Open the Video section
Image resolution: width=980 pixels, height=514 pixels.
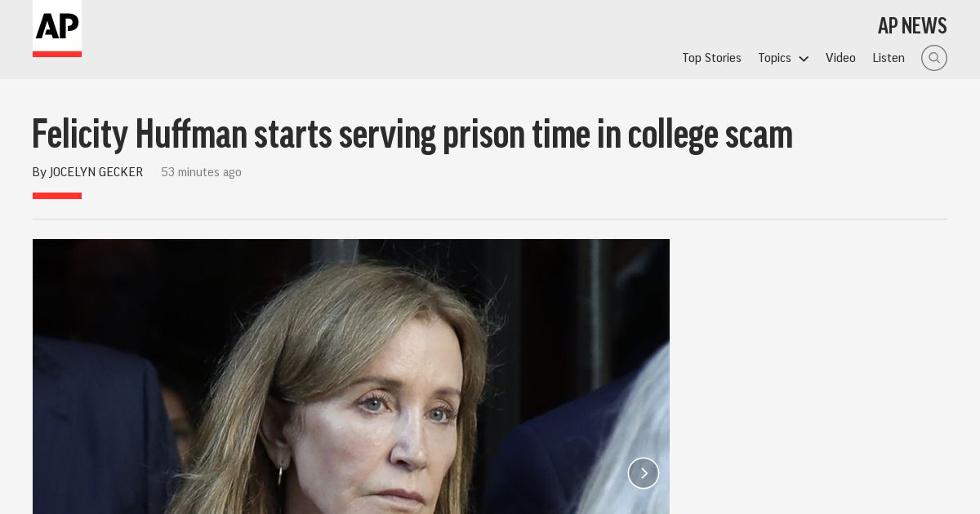click(840, 58)
